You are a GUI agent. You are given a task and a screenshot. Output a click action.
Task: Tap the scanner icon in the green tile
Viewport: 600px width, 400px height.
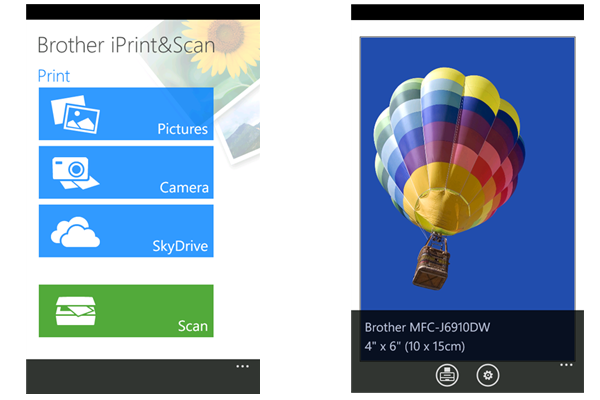[x=76, y=311]
